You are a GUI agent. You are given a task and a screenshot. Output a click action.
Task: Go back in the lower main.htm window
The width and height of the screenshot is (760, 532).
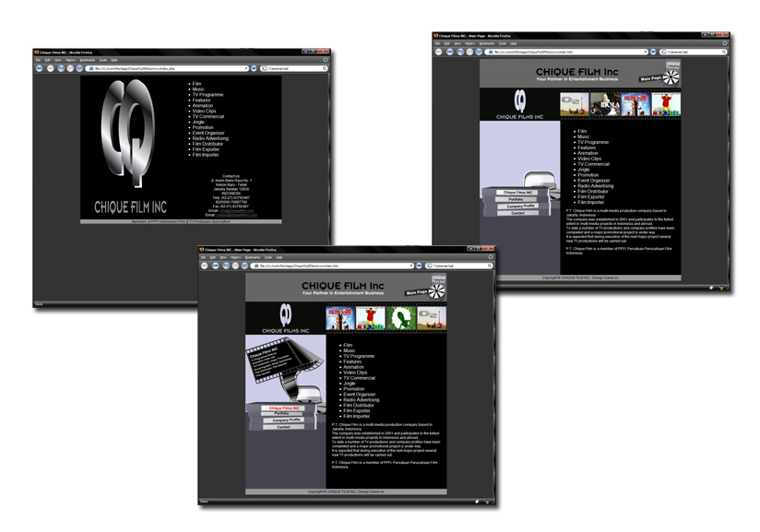(205, 266)
